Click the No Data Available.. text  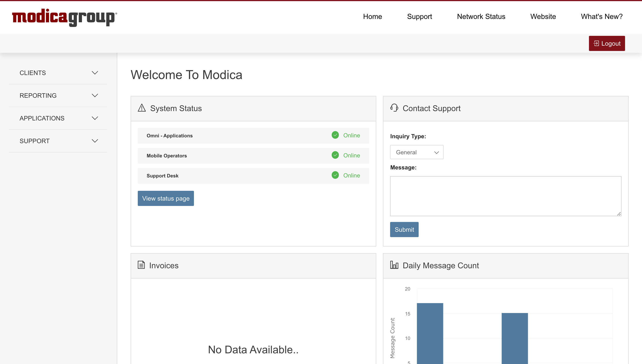coord(253,350)
